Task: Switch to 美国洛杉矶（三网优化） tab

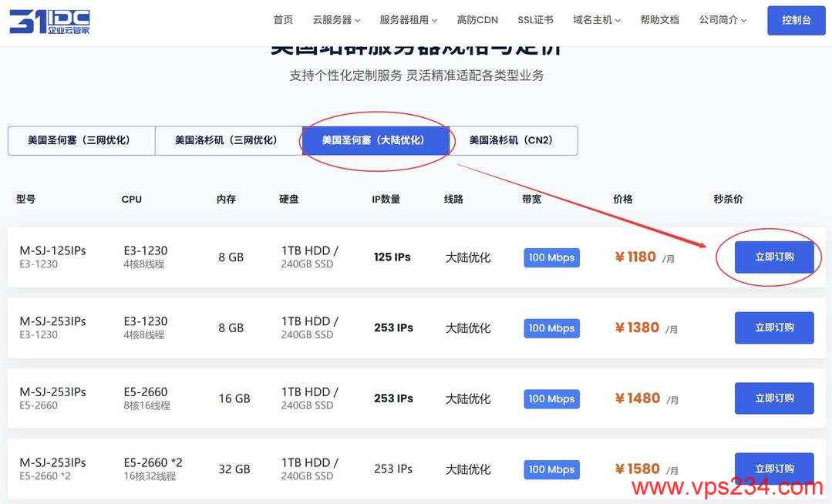Action: tap(228, 140)
